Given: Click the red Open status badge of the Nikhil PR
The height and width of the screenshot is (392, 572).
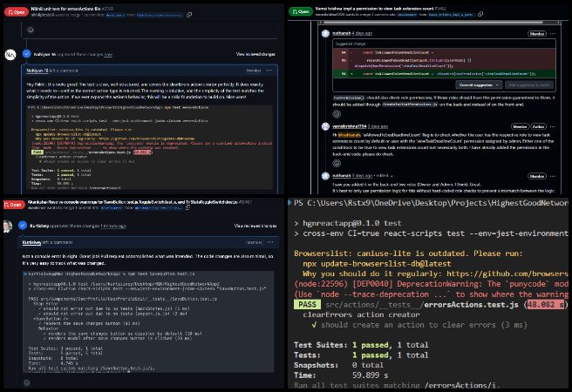Looking at the screenshot, I should point(16,12).
